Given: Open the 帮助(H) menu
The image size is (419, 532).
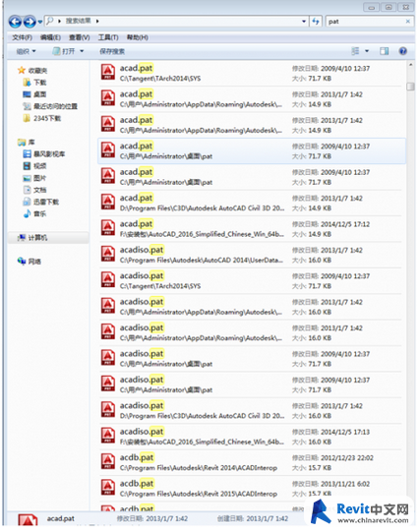Looking at the screenshot, I should 138,37.
